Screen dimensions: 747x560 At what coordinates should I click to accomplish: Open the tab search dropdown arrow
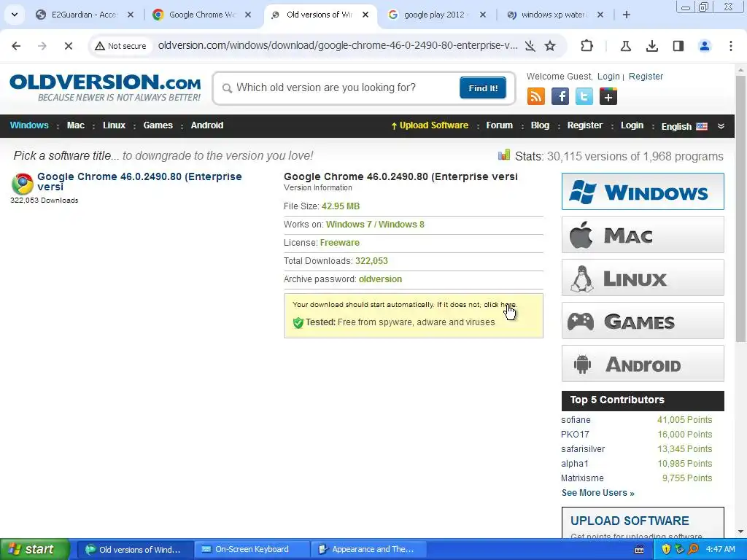15,15
